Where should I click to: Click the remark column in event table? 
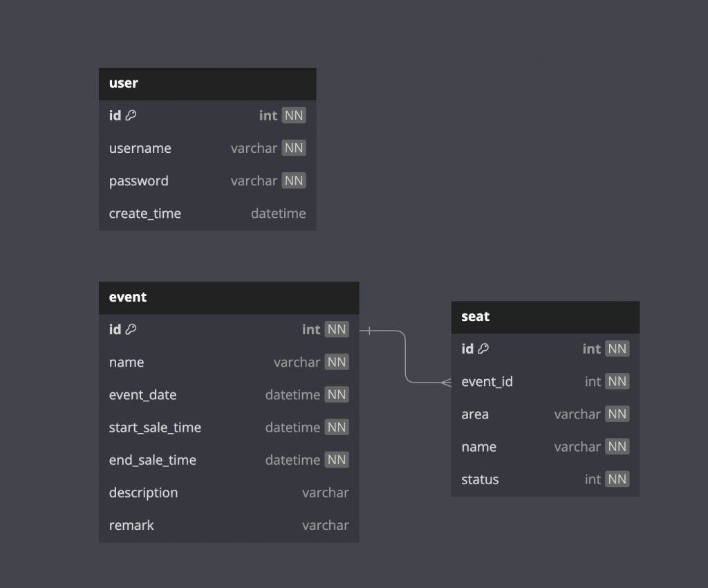(x=229, y=525)
